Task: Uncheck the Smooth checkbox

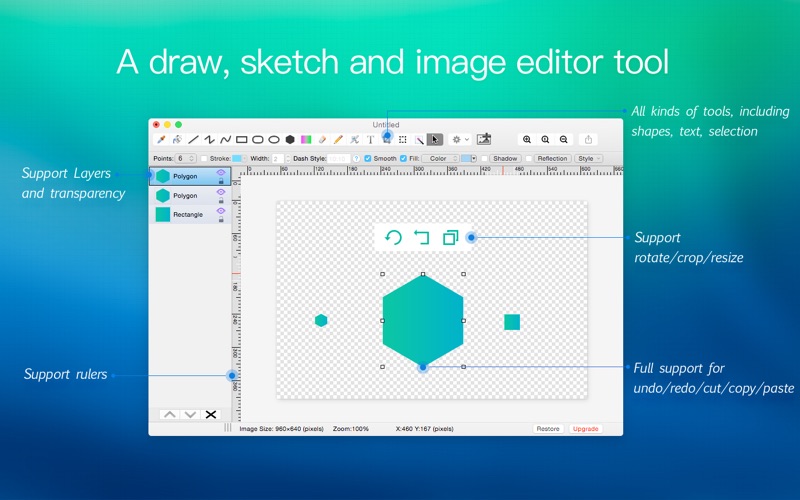Action: pyautogui.click(x=368, y=159)
